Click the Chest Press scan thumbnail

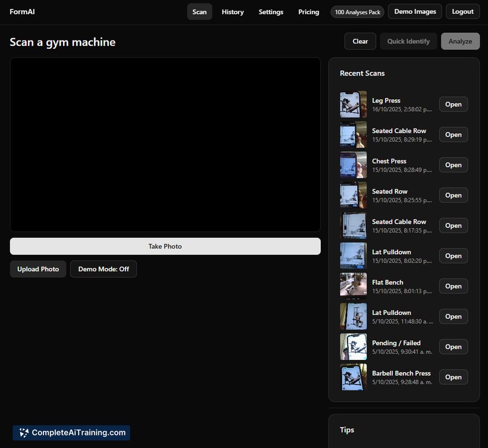tap(353, 165)
